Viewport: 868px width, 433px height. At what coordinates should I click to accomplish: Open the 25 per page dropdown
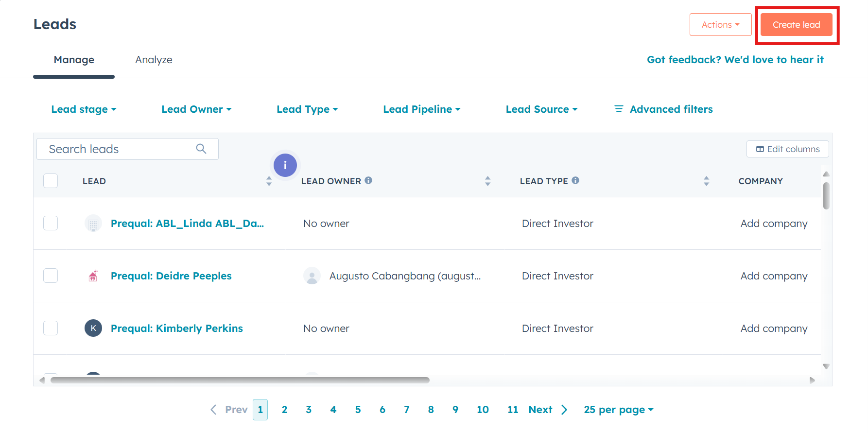[618, 410]
